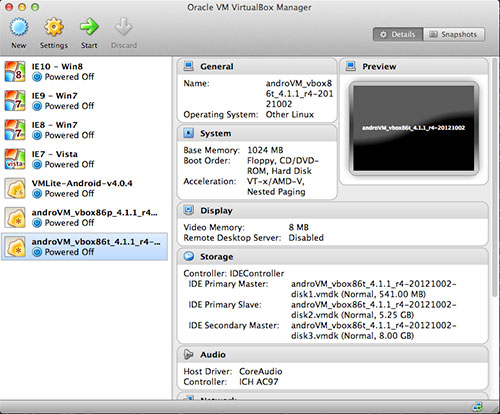This screenshot has width=500, height=414.
Task: Click the disk3.vmdk (Normal, 8.00 GB) entry
Action: [x=352, y=336]
